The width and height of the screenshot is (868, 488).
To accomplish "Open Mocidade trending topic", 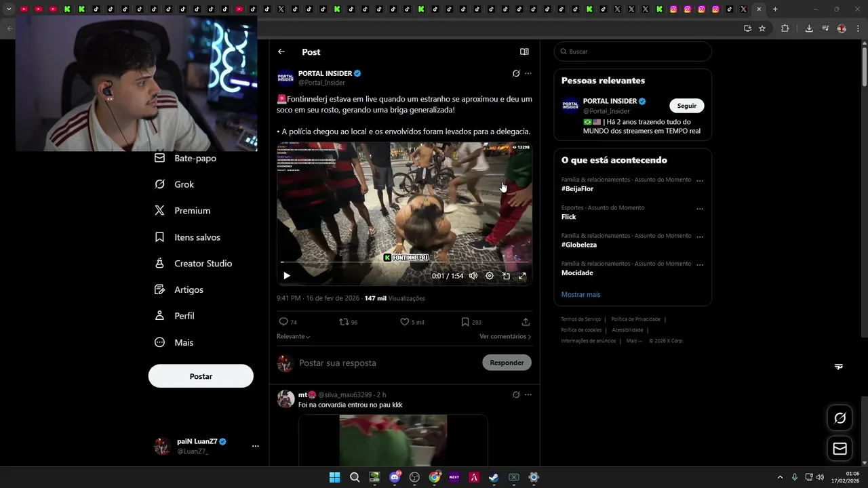I will point(577,273).
